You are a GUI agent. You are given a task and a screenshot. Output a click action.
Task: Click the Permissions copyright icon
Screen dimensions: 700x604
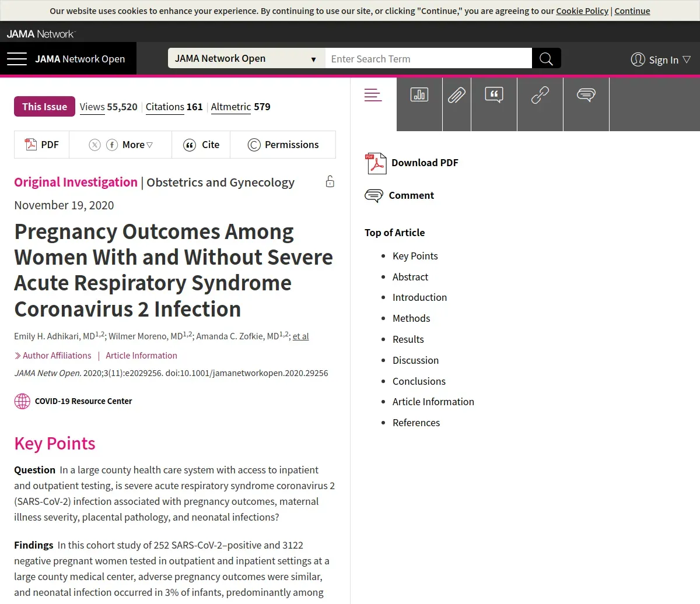(x=254, y=145)
